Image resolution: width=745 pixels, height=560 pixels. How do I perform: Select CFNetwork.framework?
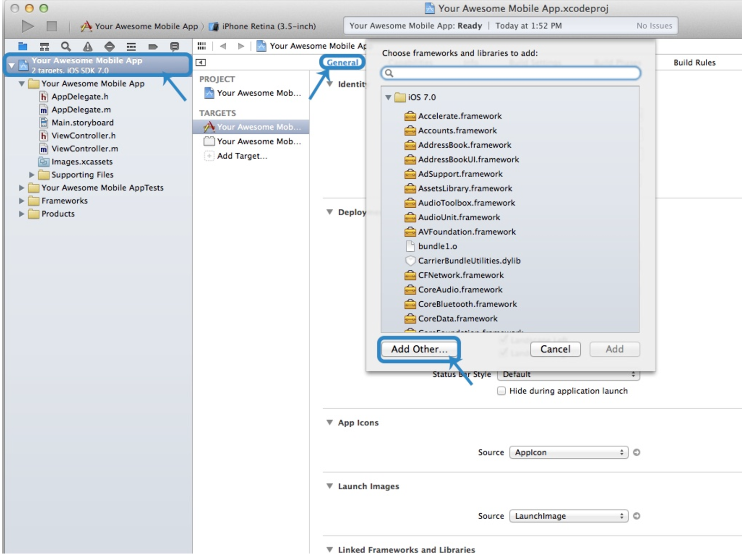coord(461,275)
